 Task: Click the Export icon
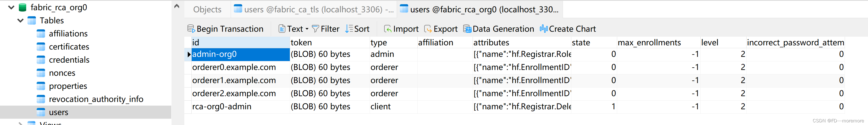[x=428, y=29]
